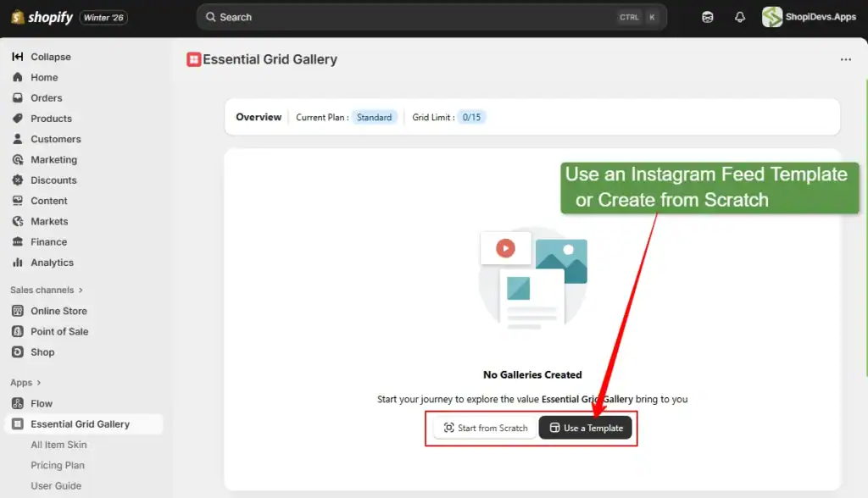Open the inbox chat icon in the top bar

pos(707,17)
